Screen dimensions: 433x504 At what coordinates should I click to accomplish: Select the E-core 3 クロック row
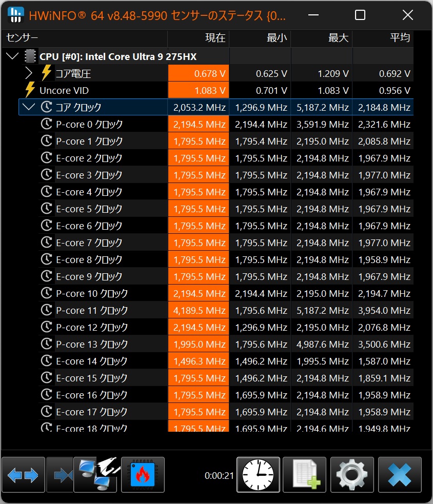click(x=226, y=175)
